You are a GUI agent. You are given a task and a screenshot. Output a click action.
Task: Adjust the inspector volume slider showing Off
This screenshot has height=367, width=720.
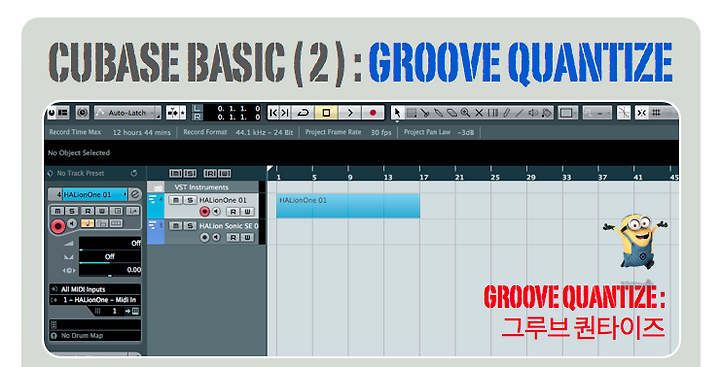point(110,243)
